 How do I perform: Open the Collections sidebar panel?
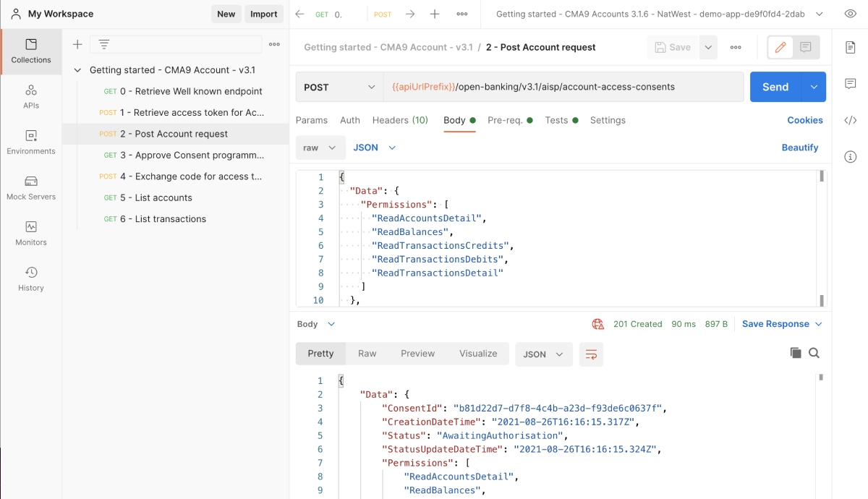31,51
